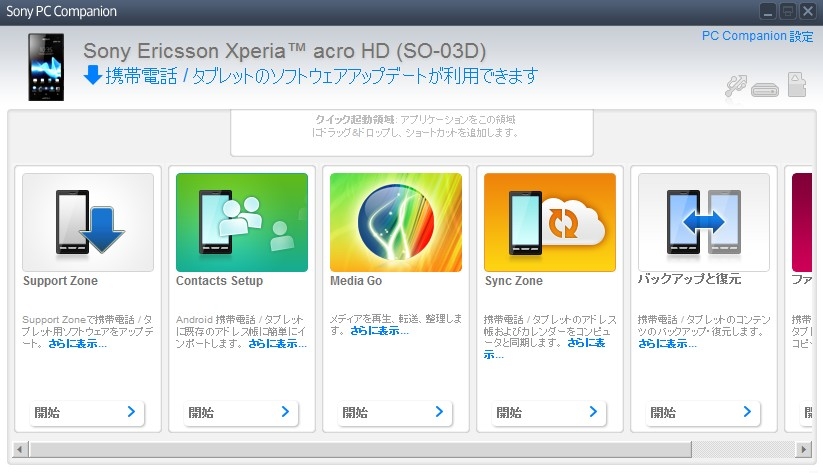Select the Sync Zone cloud icon

tap(550, 222)
